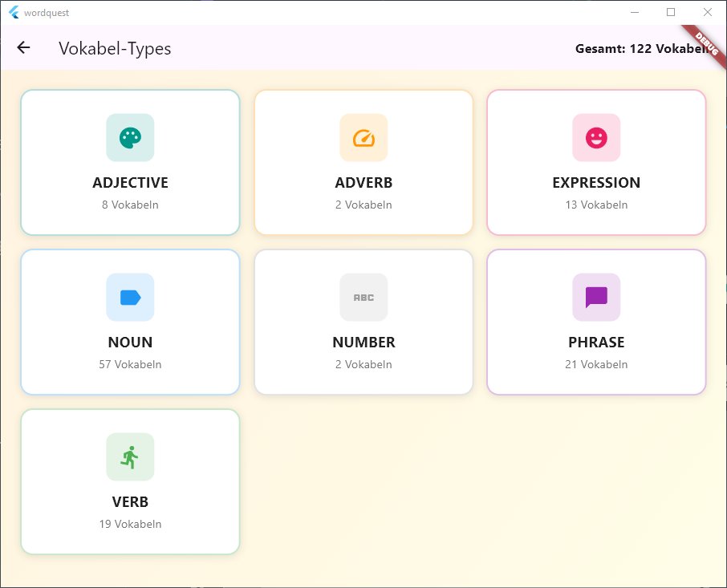The height and width of the screenshot is (588, 727).
Task: Click the palette icon for ADJECTIVE
Action: [x=130, y=138]
